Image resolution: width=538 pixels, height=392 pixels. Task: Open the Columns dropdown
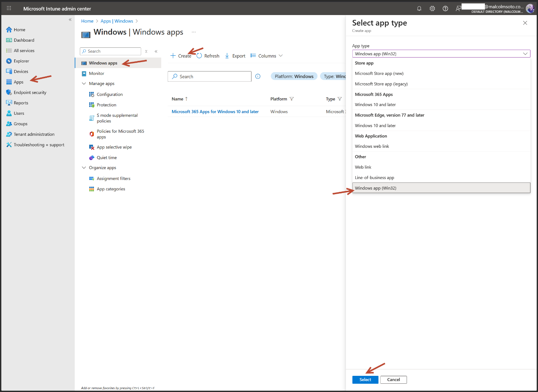coord(267,56)
